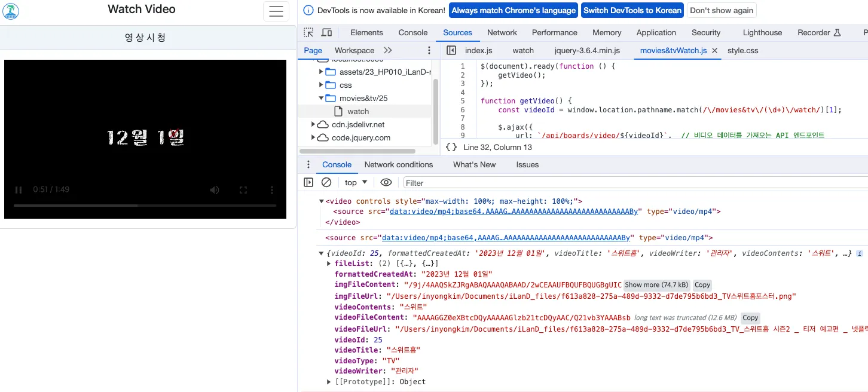The height and width of the screenshot is (392, 868).
Task: Click the pretty print braces icon
Action: 451,147
